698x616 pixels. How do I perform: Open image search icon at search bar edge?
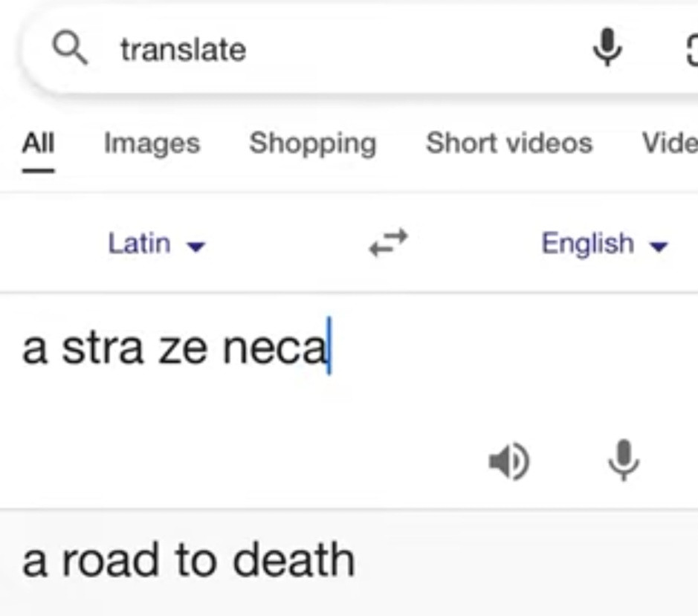[691, 50]
